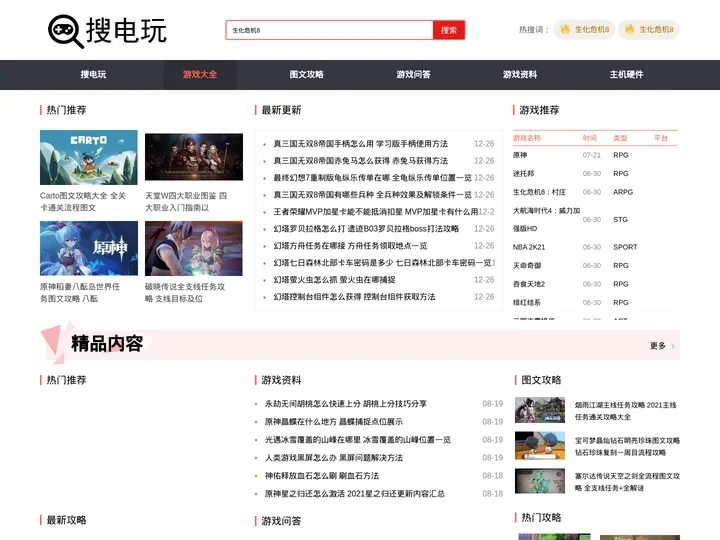Image resolution: width=720 pixels, height=540 pixels.
Task: Open article 幻塔罗贝拉格怎么打
Action: [x=366, y=229]
